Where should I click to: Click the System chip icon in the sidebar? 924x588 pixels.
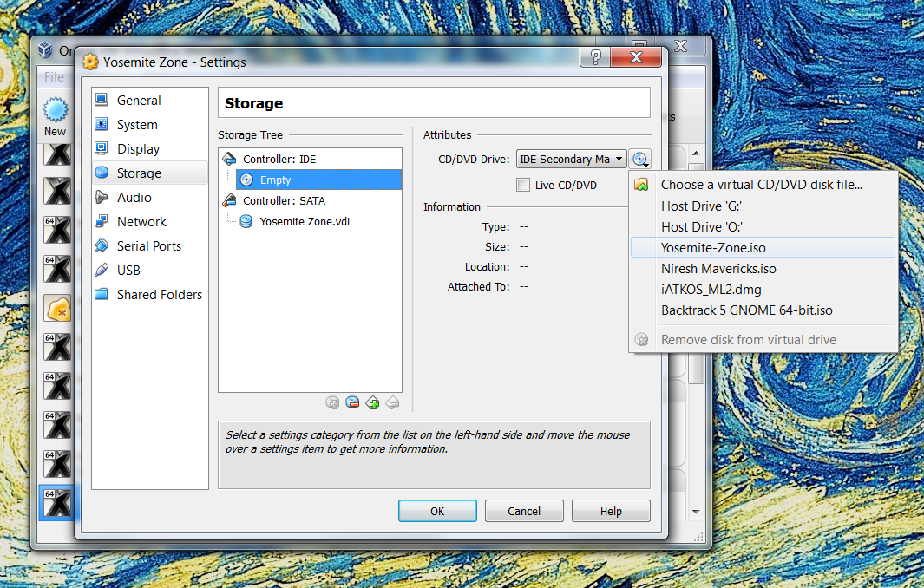tap(102, 124)
